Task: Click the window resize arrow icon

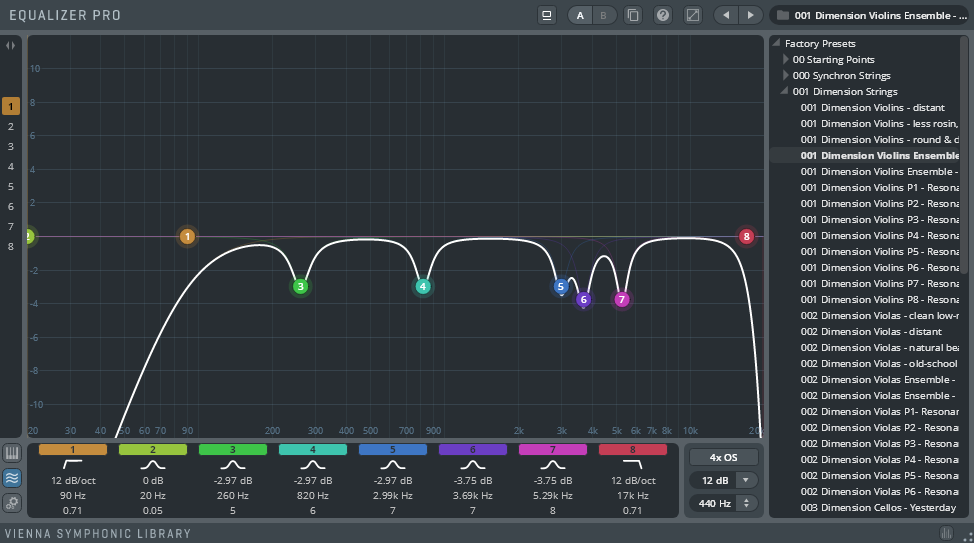Action: point(693,16)
